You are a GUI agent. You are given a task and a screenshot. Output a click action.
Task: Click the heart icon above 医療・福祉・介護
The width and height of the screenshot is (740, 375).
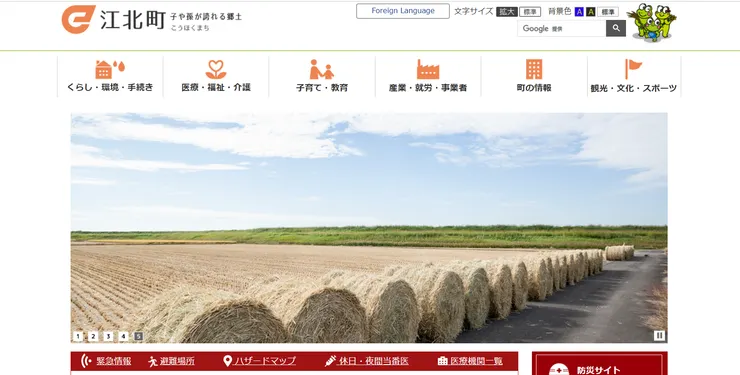(216, 69)
